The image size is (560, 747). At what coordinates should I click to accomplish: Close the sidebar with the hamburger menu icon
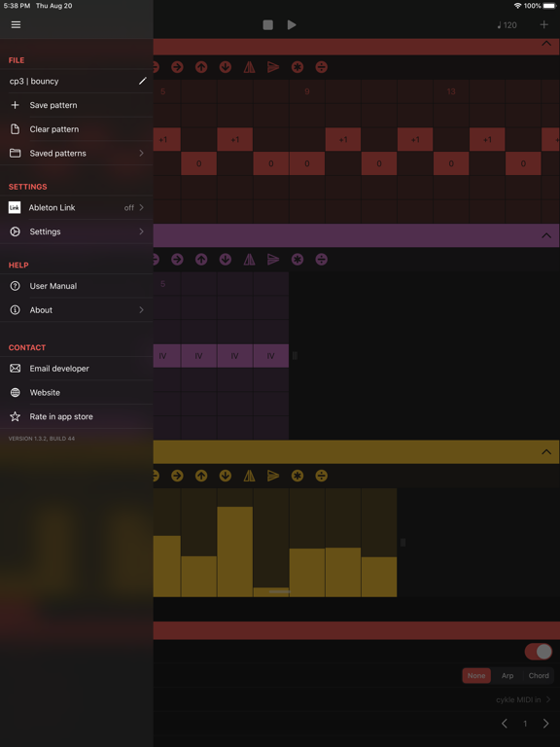pyautogui.click(x=16, y=24)
